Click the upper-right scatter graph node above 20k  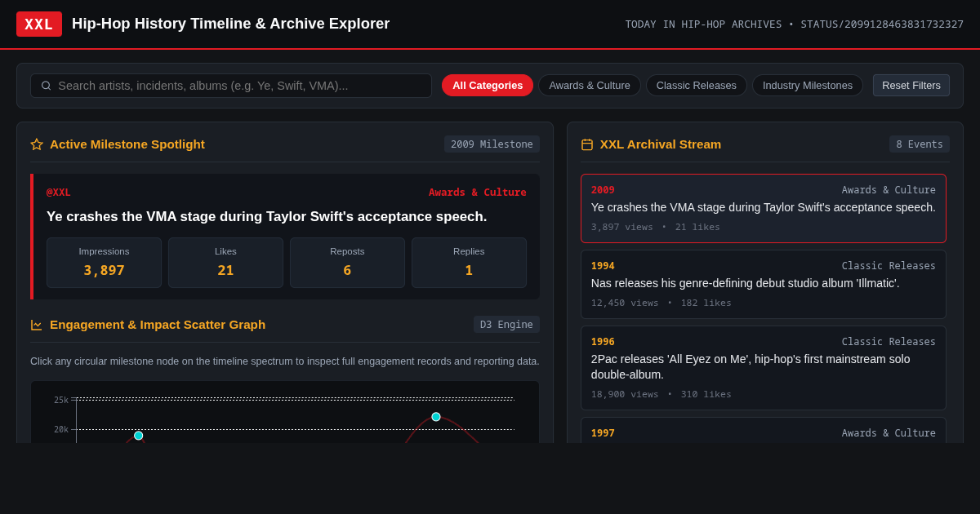point(436,417)
